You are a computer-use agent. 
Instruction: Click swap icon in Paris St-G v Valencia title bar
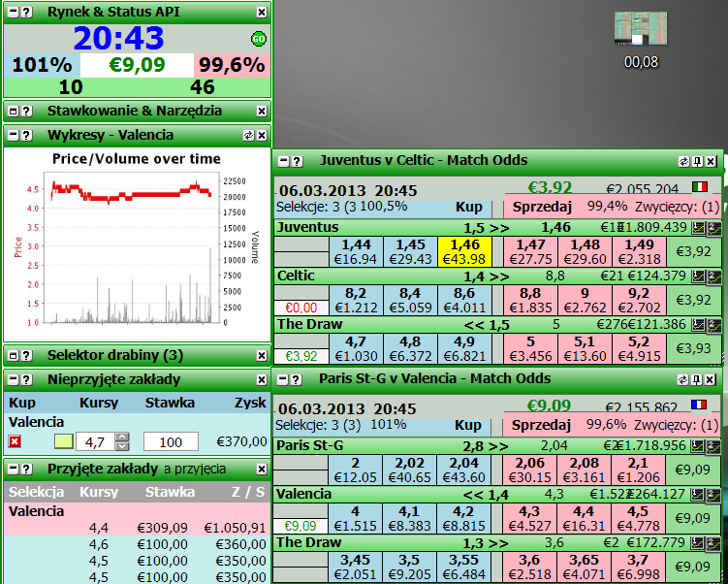coord(683,379)
